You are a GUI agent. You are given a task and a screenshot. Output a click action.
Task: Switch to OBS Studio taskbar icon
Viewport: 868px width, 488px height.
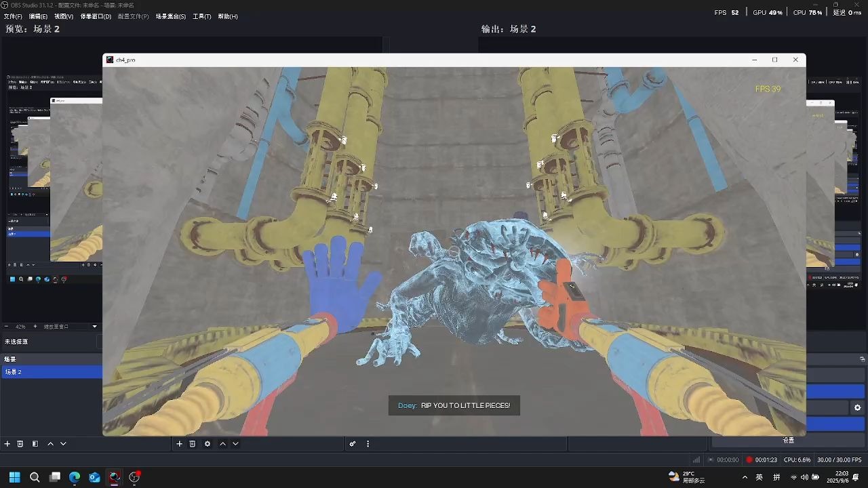pos(134,477)
